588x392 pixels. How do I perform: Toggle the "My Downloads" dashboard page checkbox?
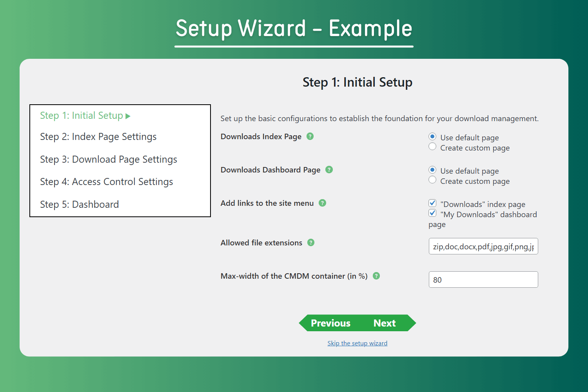tap(432, 213)
